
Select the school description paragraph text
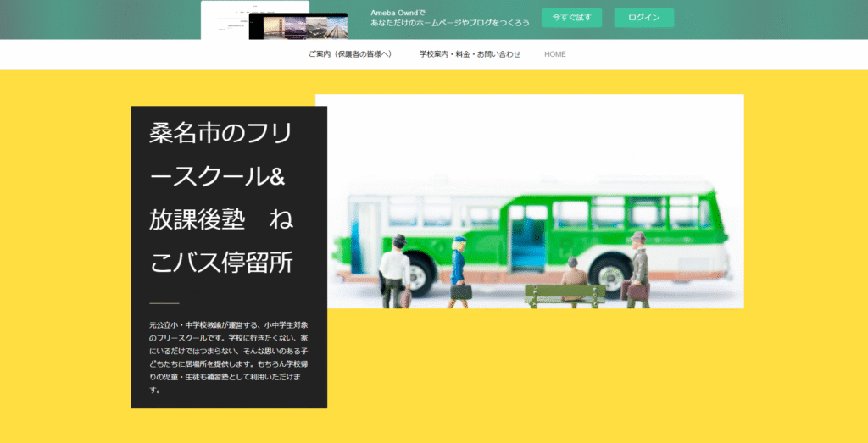pyautogui.click(x=228, y=357)
